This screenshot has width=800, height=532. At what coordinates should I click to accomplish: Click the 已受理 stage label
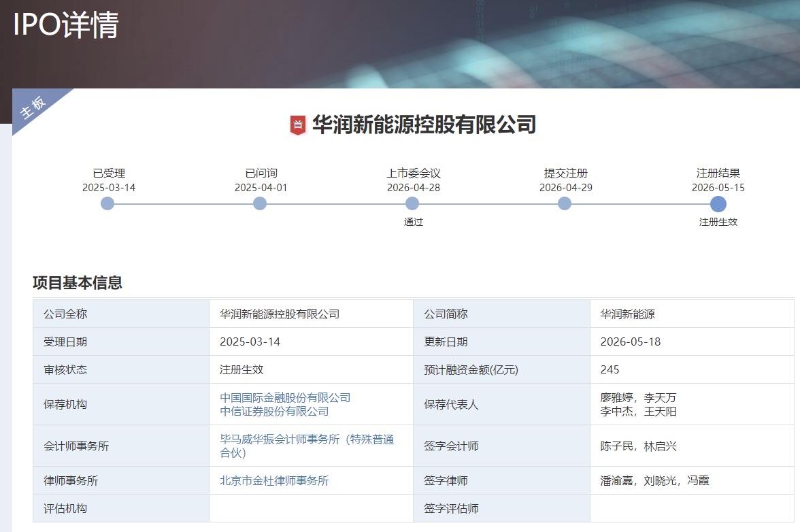point(109,173)
